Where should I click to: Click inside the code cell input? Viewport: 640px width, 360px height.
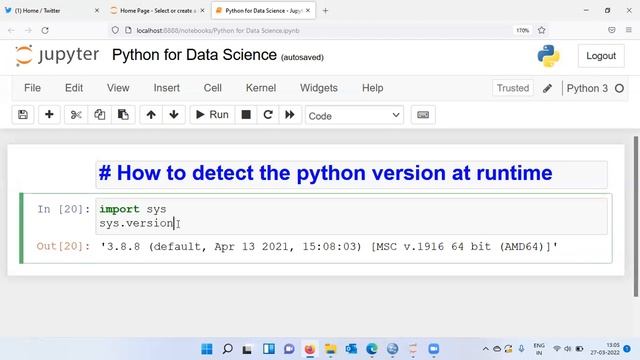coord(351,216)
